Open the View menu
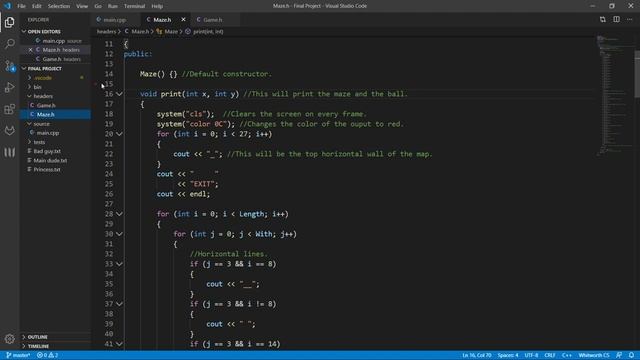Viewport: 640px width, 360px height. 82,6
